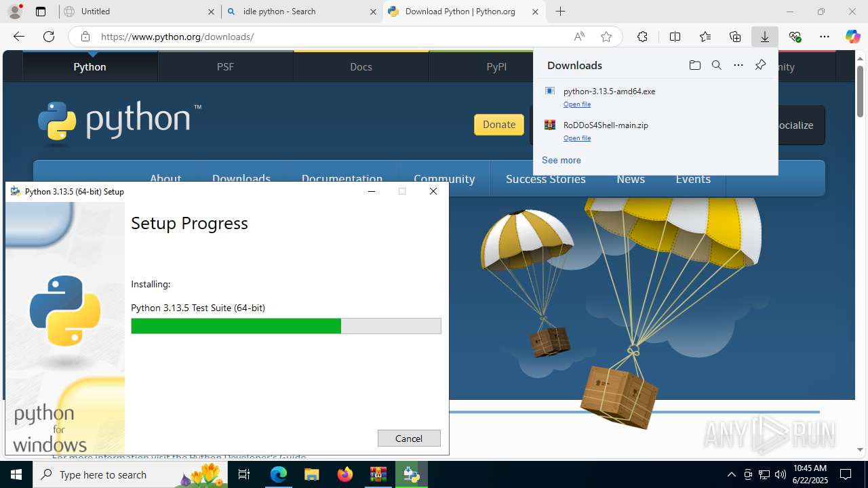Search downloads with magnifier icon
Viewport: 868px width, 488px height.
716,65
